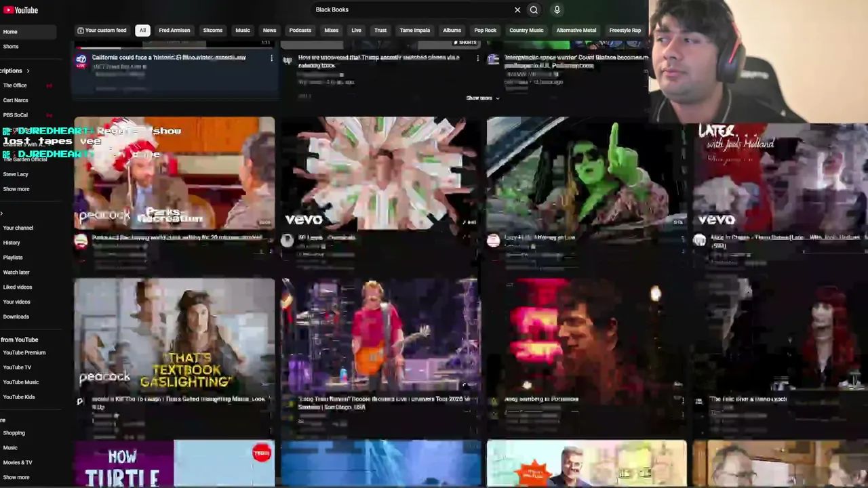Filter feed by Tame Impala
The width and height of the screenshot is (868, 488).
tap(415, 30)
